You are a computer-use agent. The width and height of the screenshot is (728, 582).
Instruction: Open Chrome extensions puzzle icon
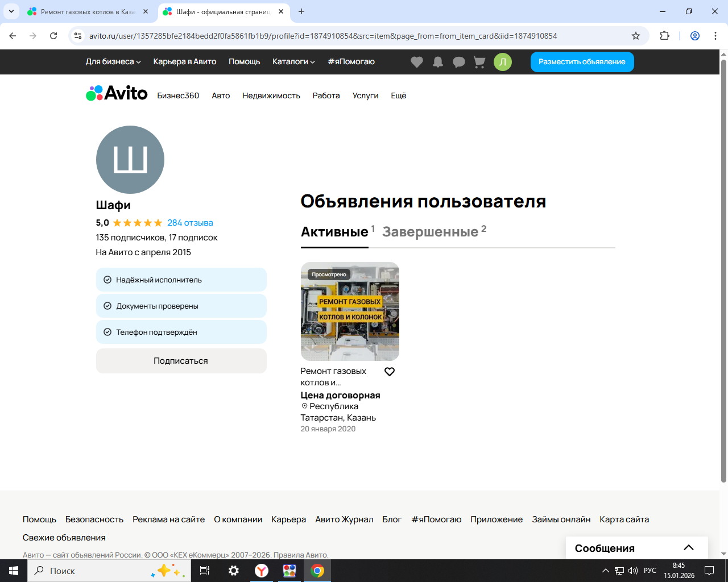(x=664, y=36)
